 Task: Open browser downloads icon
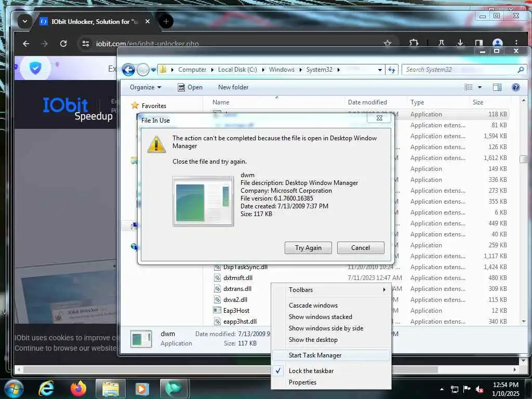460,43
